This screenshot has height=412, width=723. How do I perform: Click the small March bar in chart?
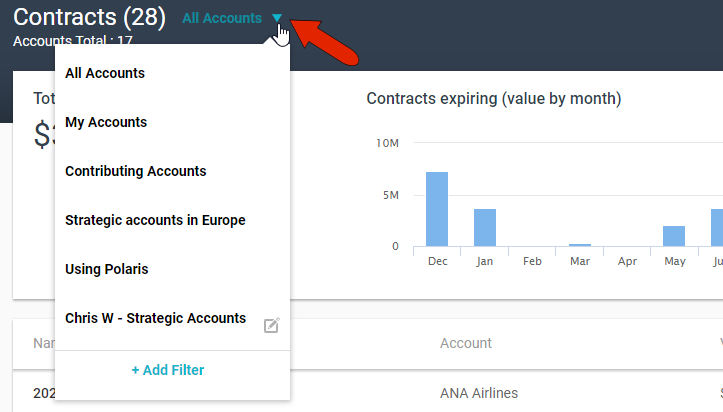pyautogui.click(x=580, y=244)
